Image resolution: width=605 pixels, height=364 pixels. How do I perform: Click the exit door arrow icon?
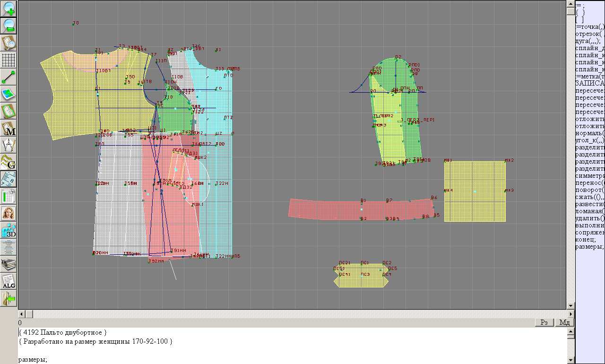[x=9, y=298]
